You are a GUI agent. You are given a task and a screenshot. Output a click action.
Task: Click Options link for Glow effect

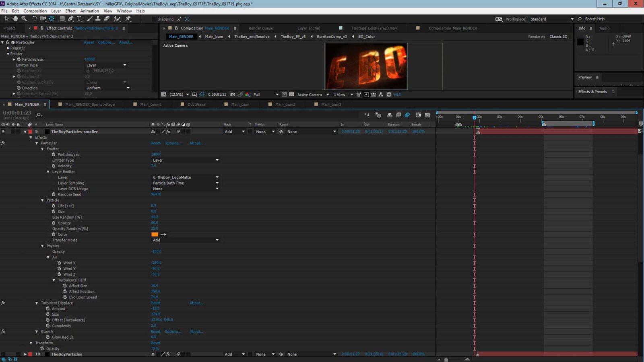(173, 331)
